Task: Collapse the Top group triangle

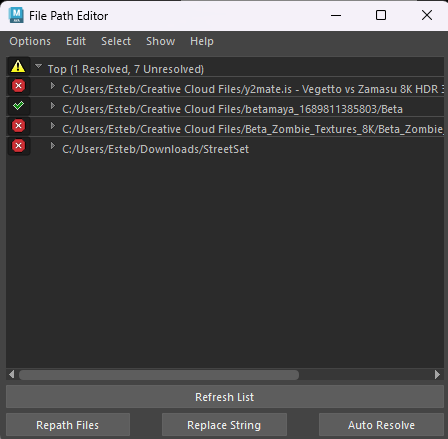Action: [x=39, y=66]
